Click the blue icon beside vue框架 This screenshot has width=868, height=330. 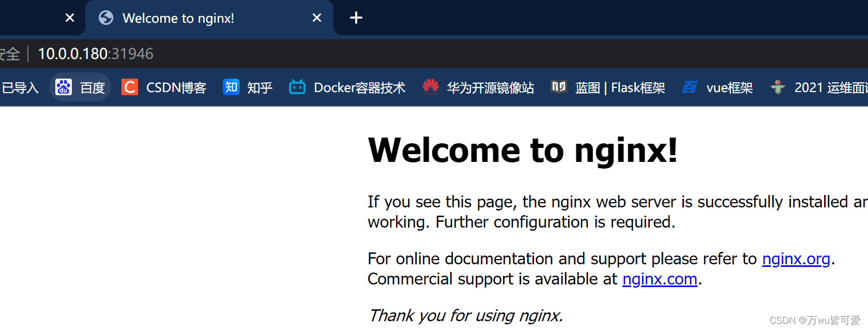pos(690,87)
